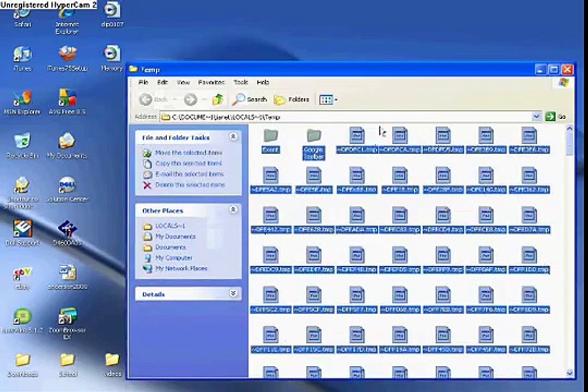Expand the Details panel
Screen dimensions: 588x392
click(233, 293)
